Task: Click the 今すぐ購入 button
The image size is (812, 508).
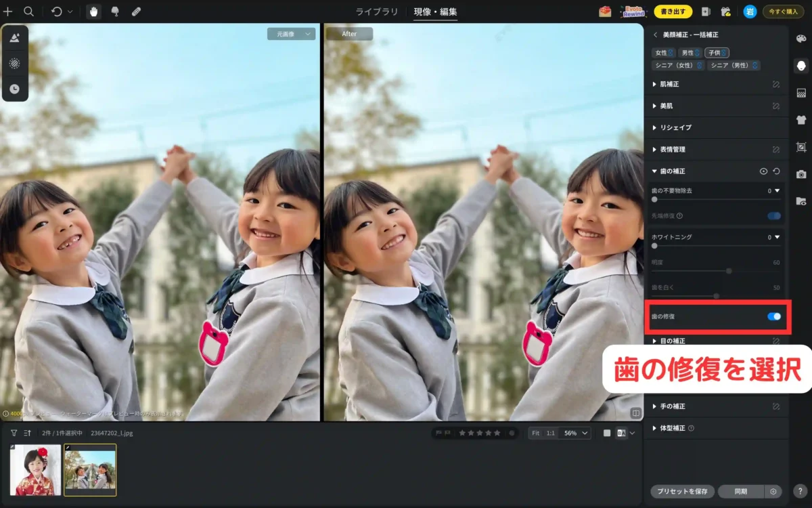Action: [783, 12]
